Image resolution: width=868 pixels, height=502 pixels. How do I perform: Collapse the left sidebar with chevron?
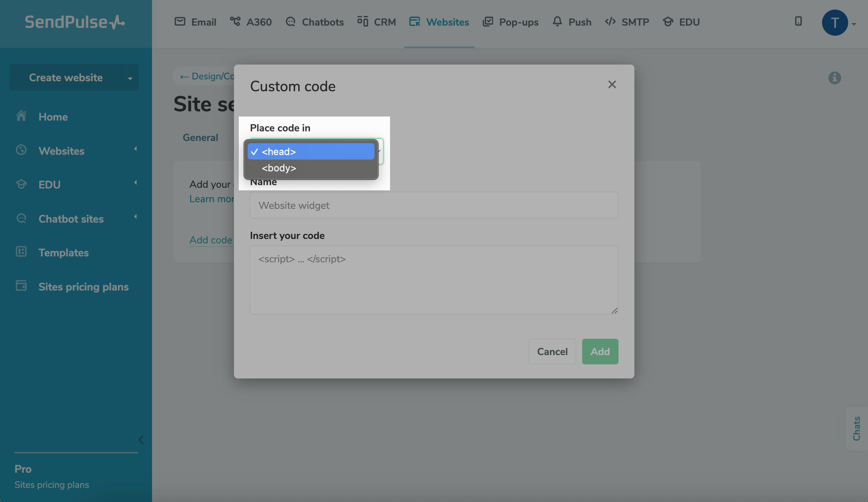pyautogui.click(x=141, y=440)
